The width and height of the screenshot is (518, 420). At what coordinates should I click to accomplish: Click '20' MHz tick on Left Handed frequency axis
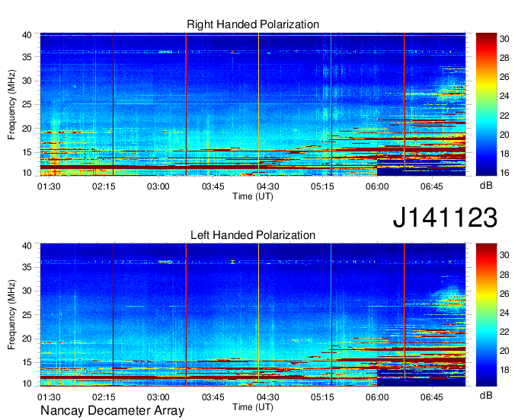click(27, 339)
